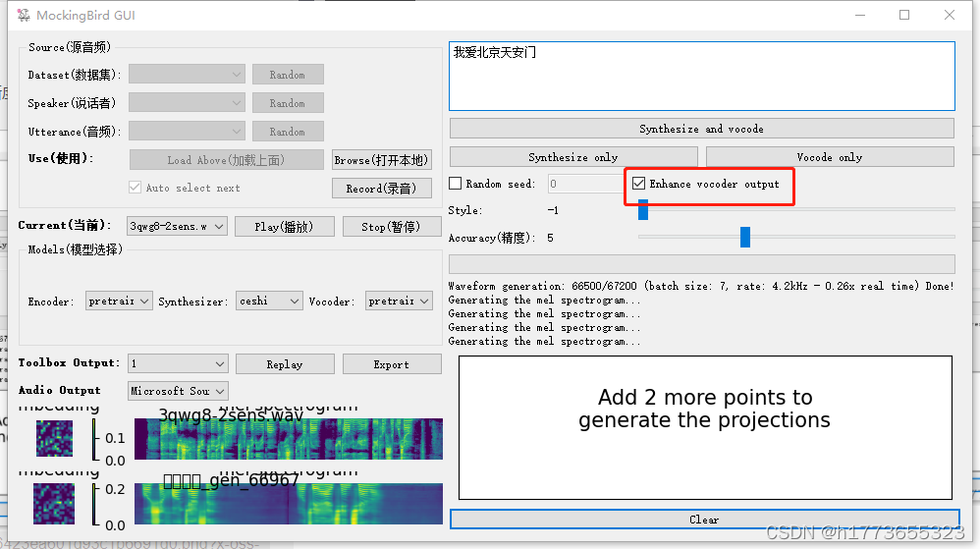980x549 pixels.
Task: Click the Clear button
Action: pyautogui.click(x=704, y=519)
